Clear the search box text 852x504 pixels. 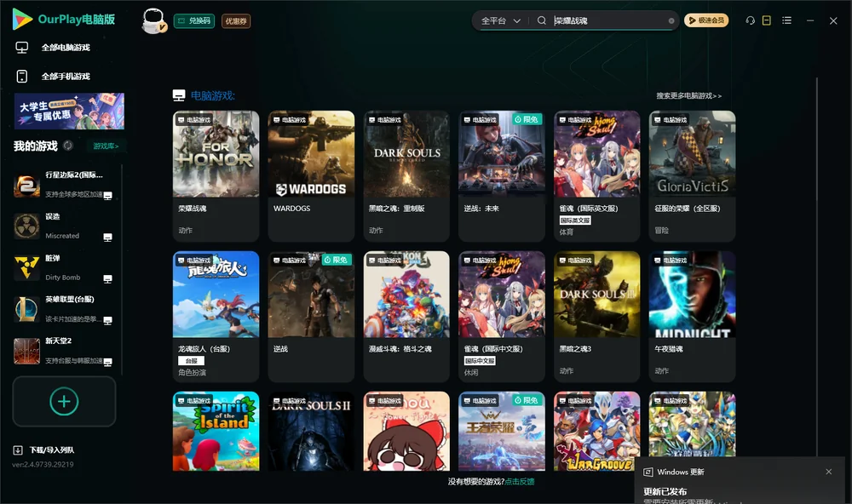click(671, 21)
